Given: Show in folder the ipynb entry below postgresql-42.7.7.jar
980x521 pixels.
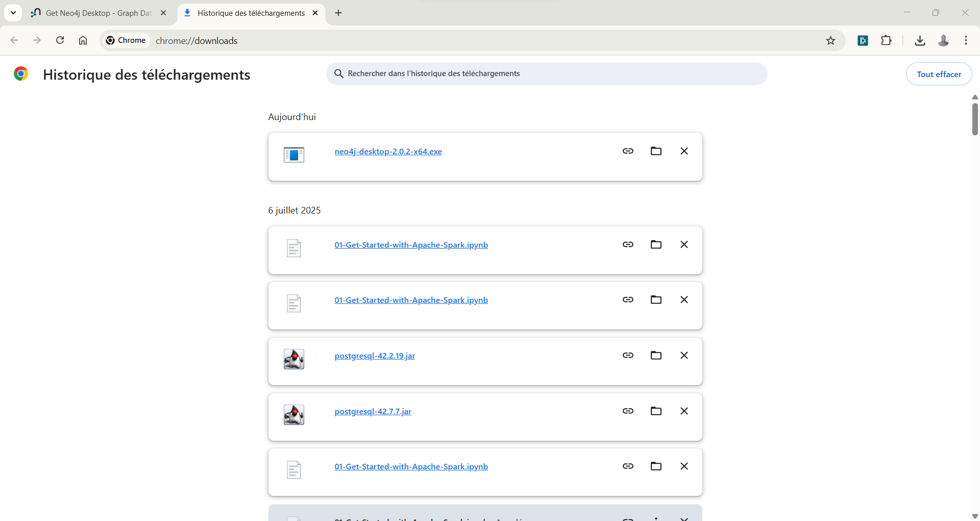Looking at the screenshot, I should point(656,466).
